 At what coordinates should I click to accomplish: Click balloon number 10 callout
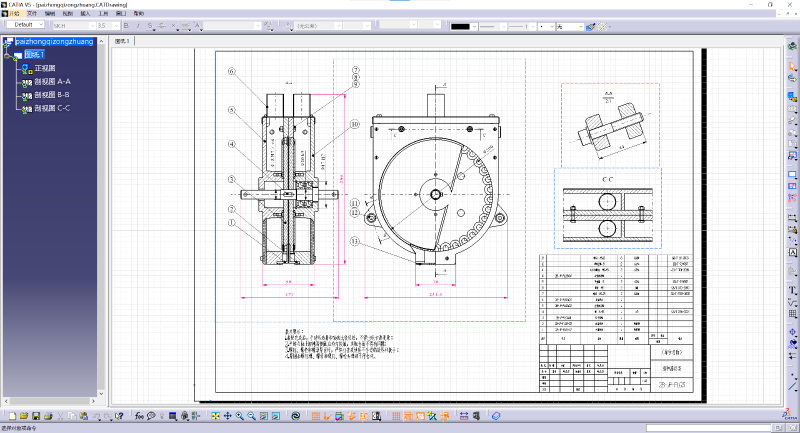click(355, 124)
